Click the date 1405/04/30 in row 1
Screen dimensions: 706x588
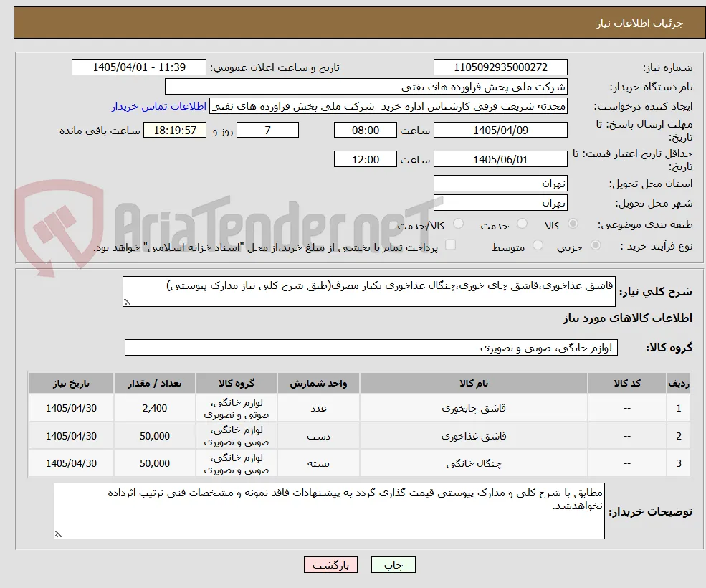click(71, 408)
